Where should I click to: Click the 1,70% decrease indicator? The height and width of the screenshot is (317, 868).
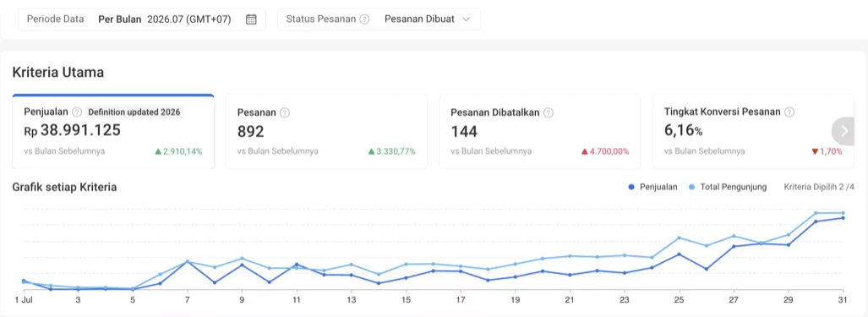827,151
